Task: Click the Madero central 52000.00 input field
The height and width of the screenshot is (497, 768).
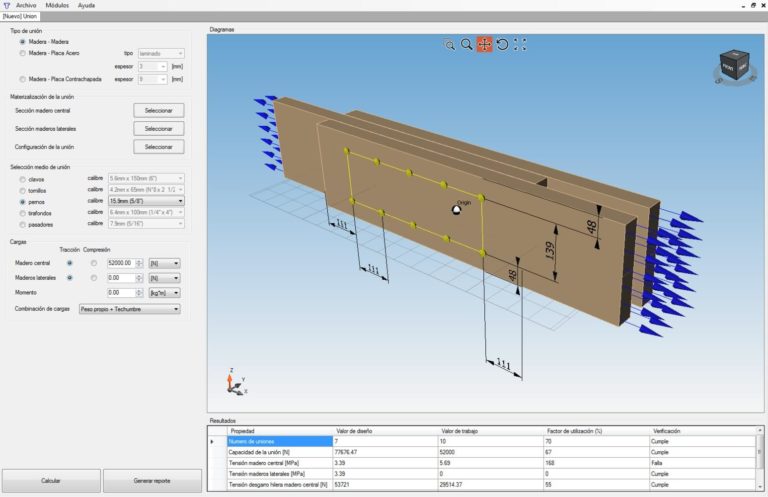Action: tap(121, 263)
